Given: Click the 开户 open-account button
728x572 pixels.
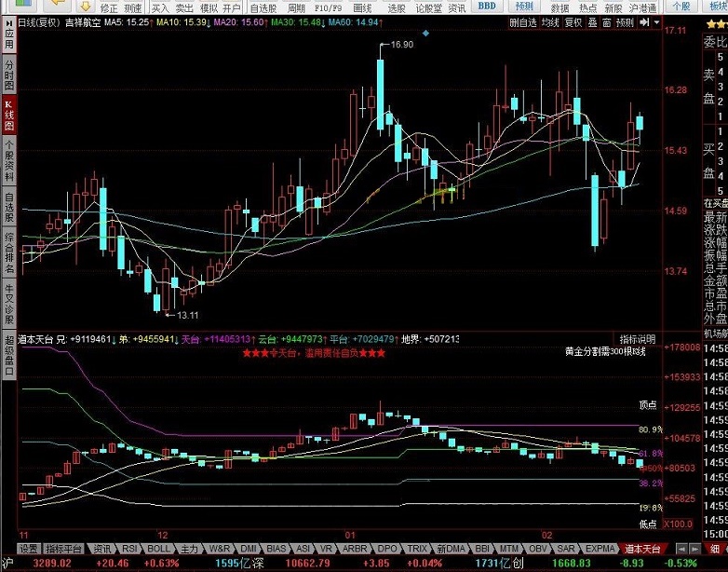Looking at the screenshot, I should tap(231, 7).
